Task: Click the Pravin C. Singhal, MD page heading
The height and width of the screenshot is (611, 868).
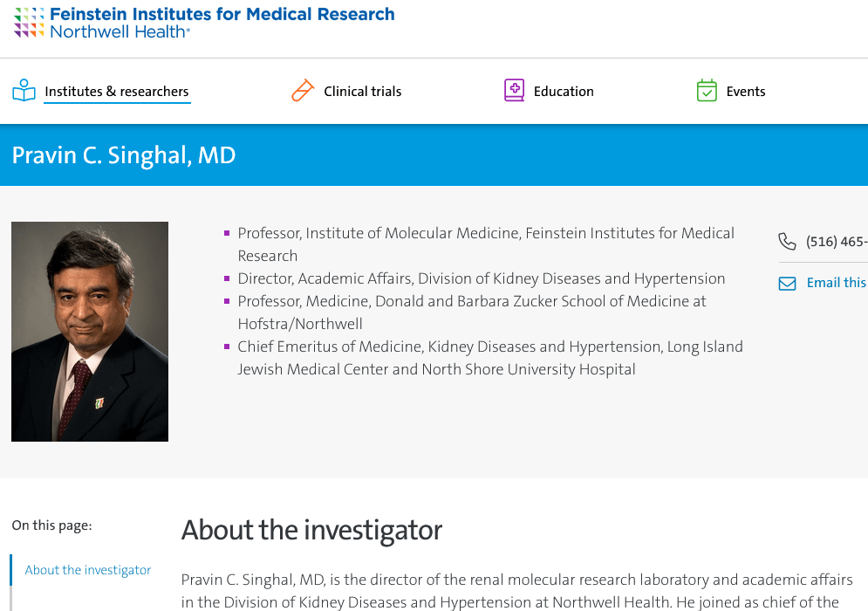Action: click(x=124, y=156)
